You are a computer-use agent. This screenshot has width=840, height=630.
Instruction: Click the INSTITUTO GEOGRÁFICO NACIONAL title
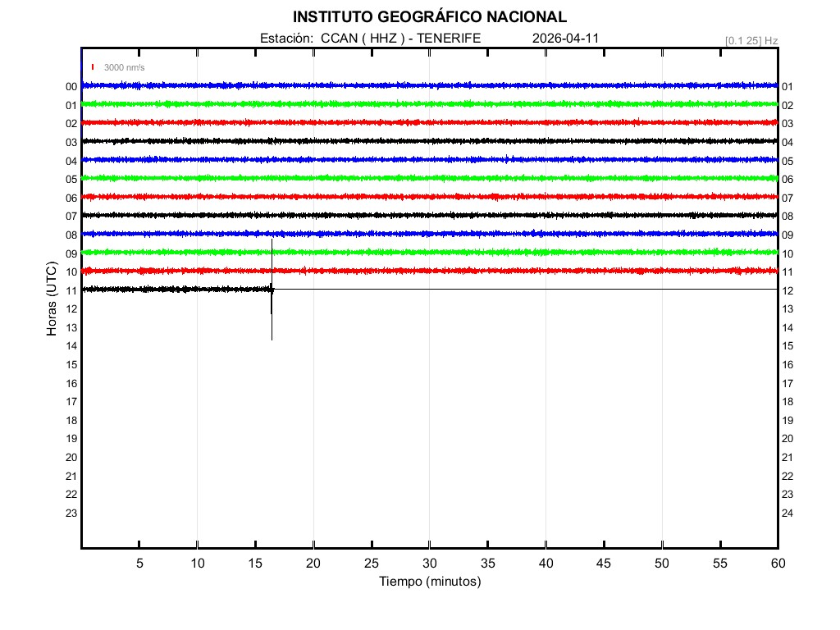tap(429, 16)
